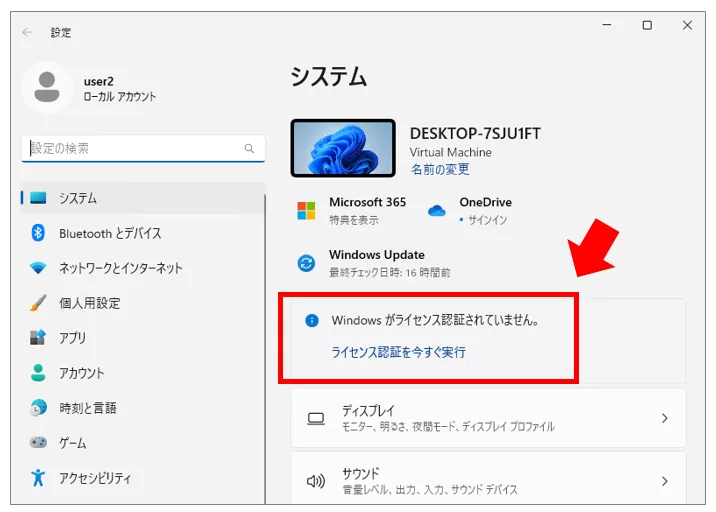Click the back arrow in Settings header
Image resolution: width=716 pixels, height=512 pixels.
pyautogui.click(x=27, y=32)
